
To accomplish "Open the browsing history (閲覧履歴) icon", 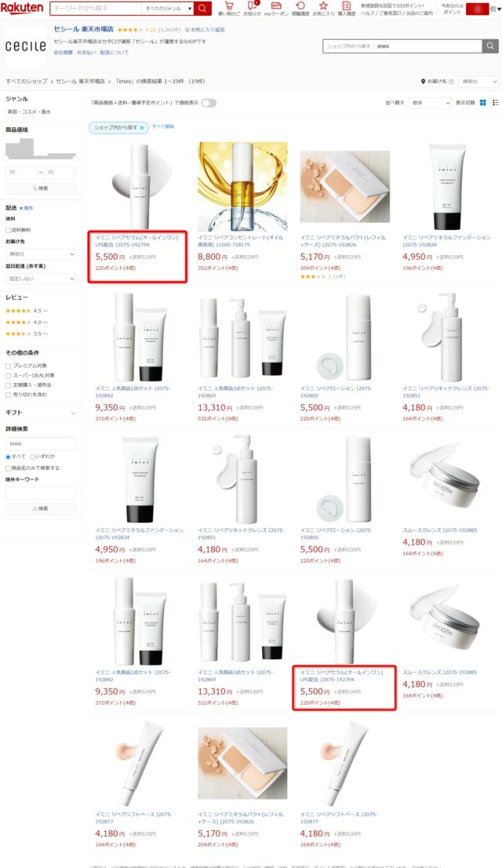I will point(300,6).
